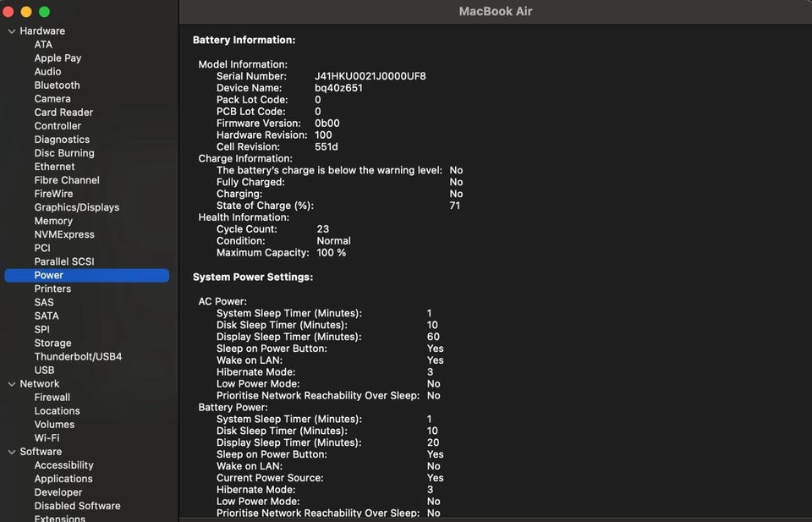Screen dimensions: 812x522
Task: Select Controller in the sidebar
Action: [x=58, y=126]
